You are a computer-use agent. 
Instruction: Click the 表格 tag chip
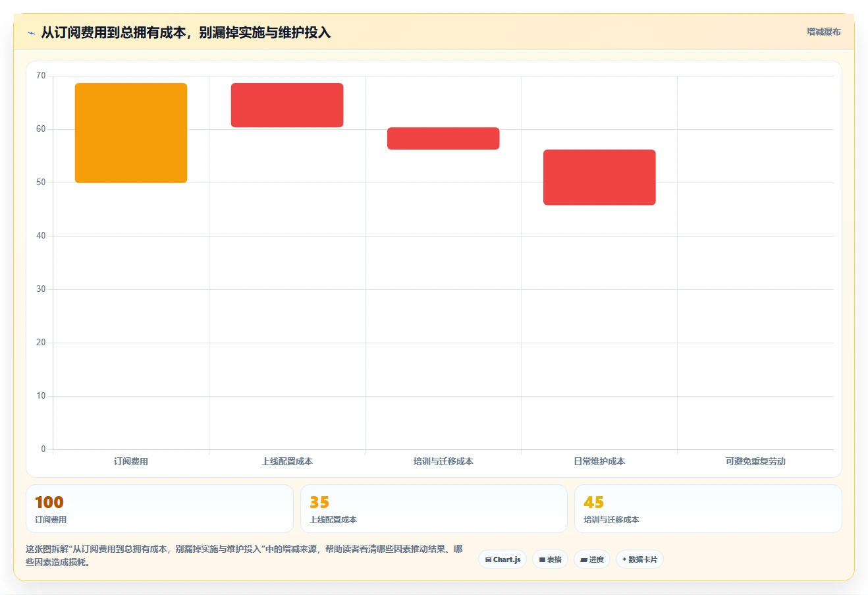pyautogui.click(x=550, y=559)
